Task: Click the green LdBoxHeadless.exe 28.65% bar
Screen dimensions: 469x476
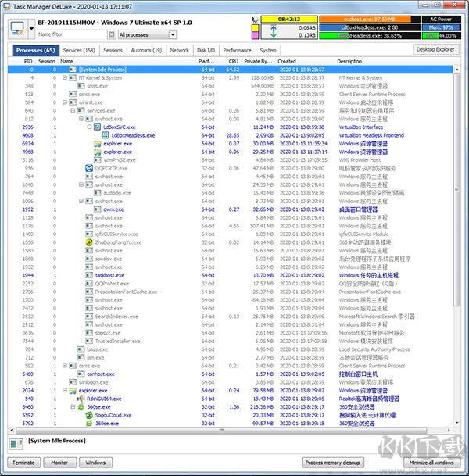Action: point(370,35)
